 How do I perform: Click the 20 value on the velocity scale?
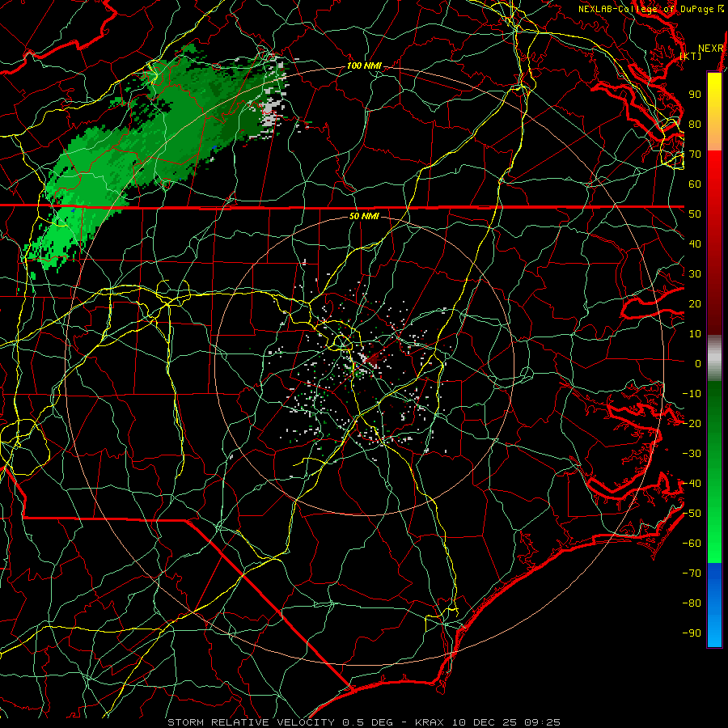[x=695, y=303]
